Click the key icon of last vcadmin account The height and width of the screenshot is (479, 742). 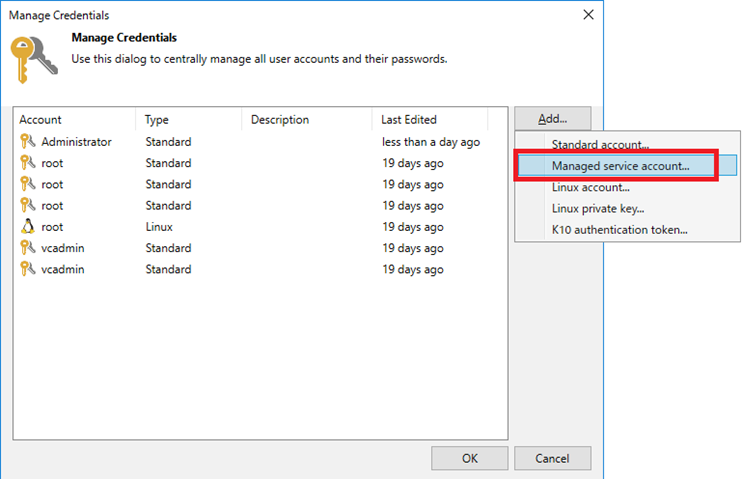27,269
